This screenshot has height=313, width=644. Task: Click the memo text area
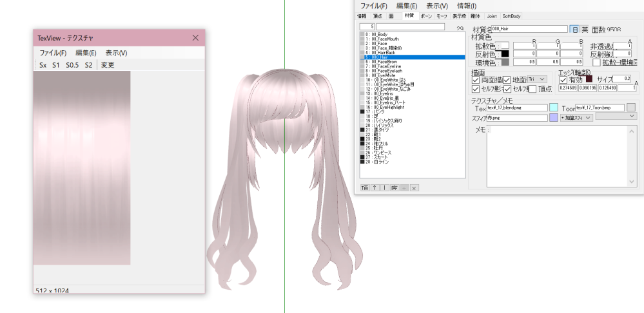pos(561,156)
